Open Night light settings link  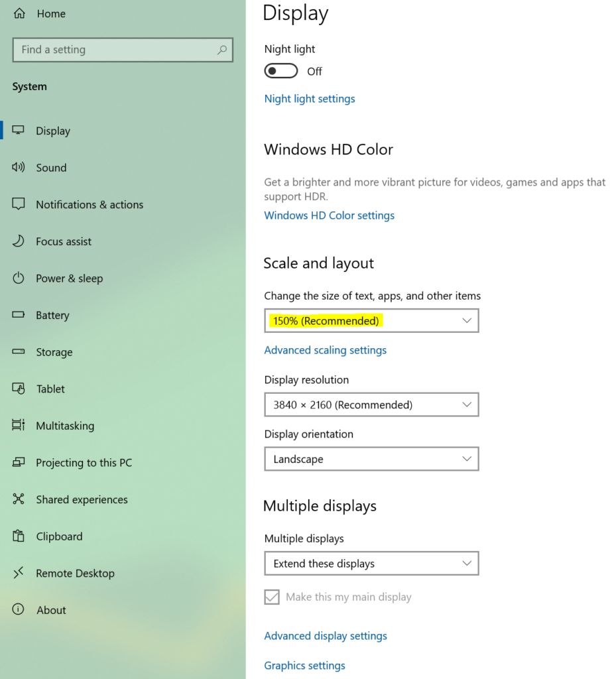tap(310, 99)
